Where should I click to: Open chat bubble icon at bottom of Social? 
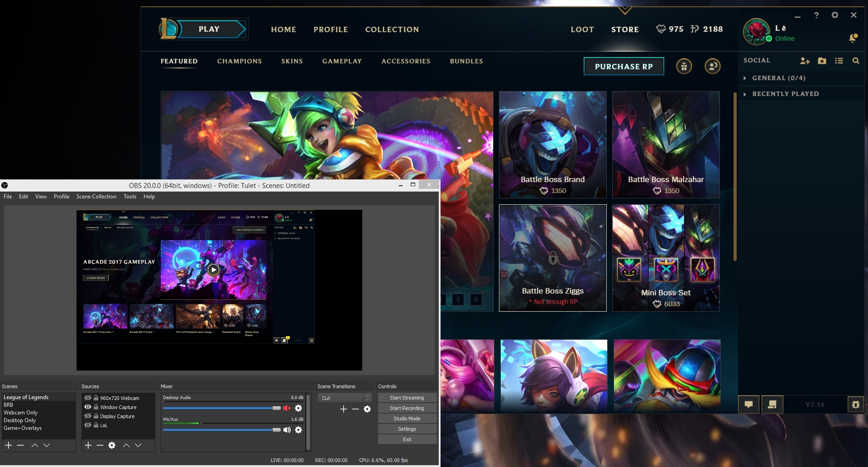coord(749,404)
